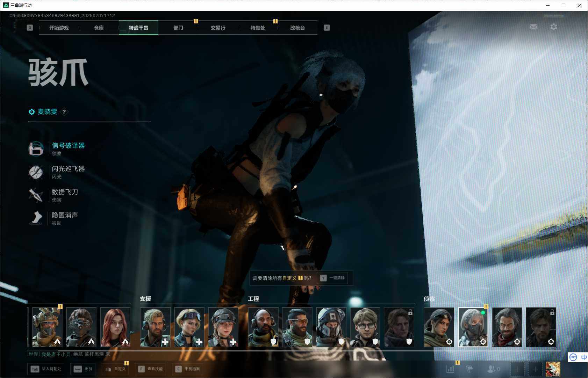Select the bearded blond 支援 operator portrait
This screenshot has height=378, width=588.
155,327
